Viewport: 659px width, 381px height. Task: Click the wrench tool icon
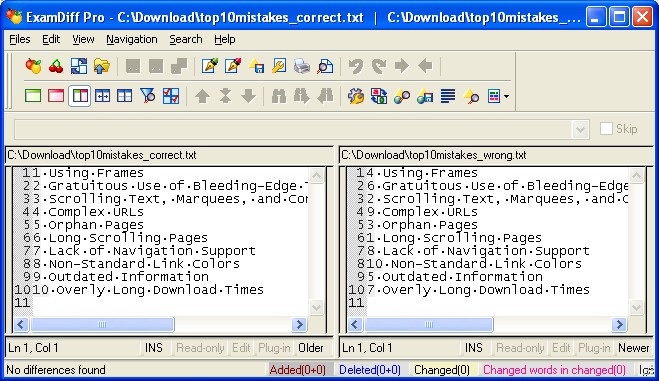click(279, 66)
